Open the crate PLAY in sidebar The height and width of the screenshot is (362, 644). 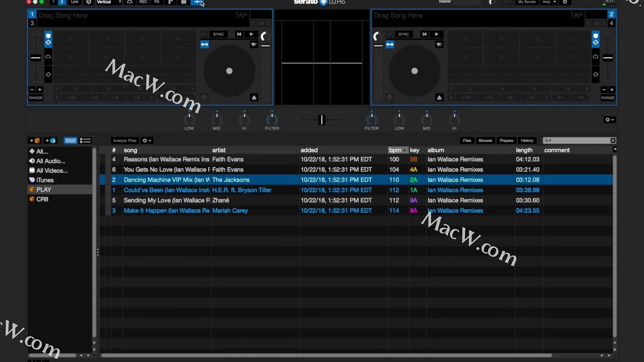coord(43,190)
